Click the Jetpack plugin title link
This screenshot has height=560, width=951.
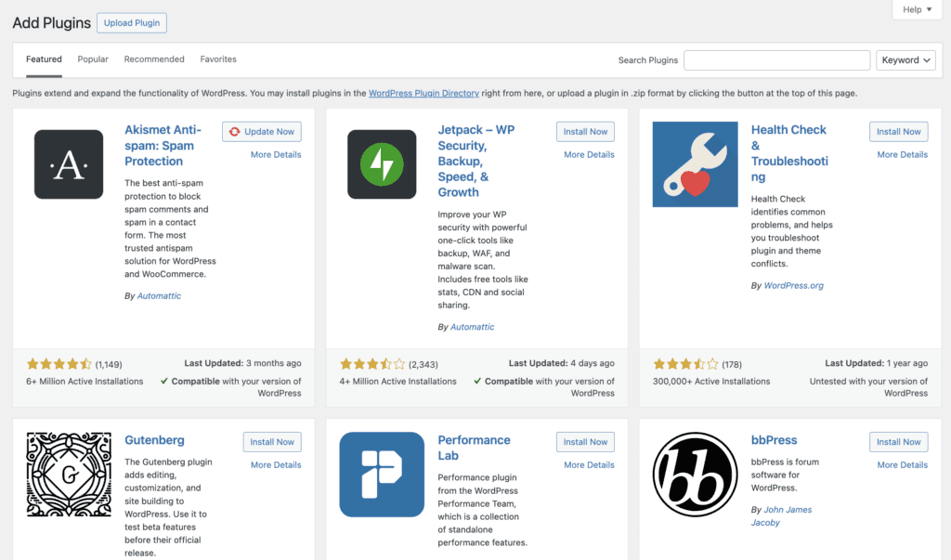476,161
